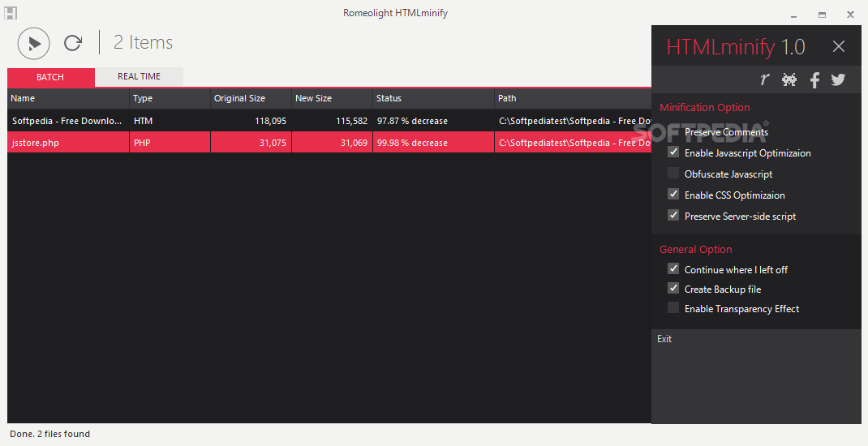Toggle Preserve Comments checkbox
The height and width of the screenshot is (446, 868).
pyautogui.click(x=673, y=131)
